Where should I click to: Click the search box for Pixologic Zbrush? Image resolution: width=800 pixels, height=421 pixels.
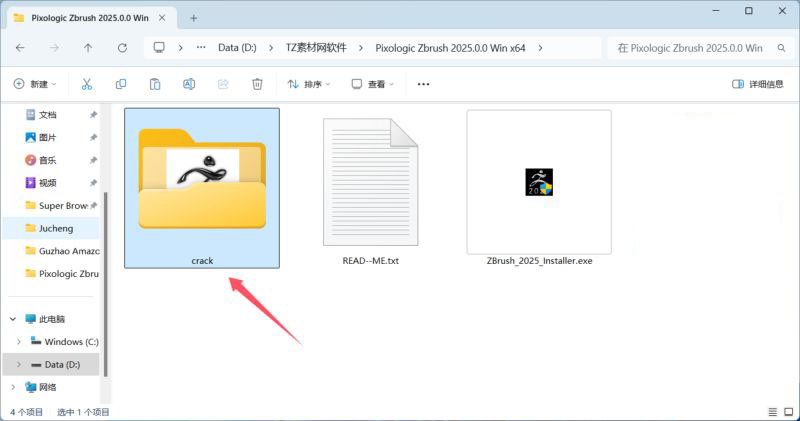click(x=699, y=48)
